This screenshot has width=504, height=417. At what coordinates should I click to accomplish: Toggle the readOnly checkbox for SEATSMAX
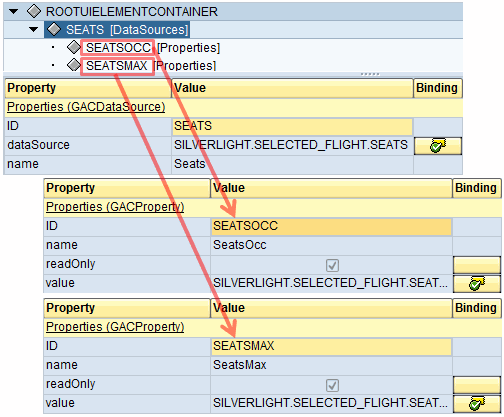(x=332, y=386)
